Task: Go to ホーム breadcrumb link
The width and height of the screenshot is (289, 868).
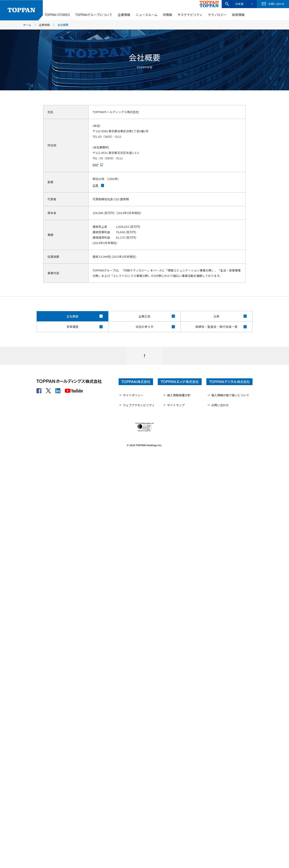Action: coord(27,25)
